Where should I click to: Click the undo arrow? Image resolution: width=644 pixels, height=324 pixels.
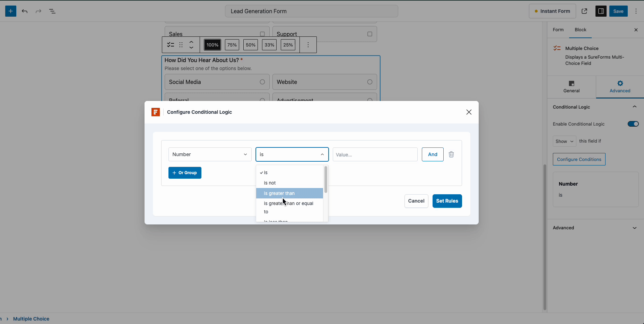(25, 11)
